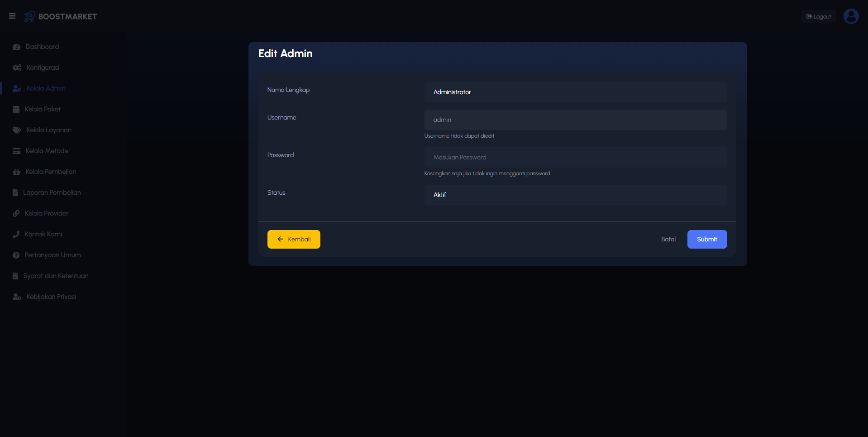Image resolution: width=868 pixels, height=437 pixels.
Task: Click the Status field label
Action: click(276, 192)
